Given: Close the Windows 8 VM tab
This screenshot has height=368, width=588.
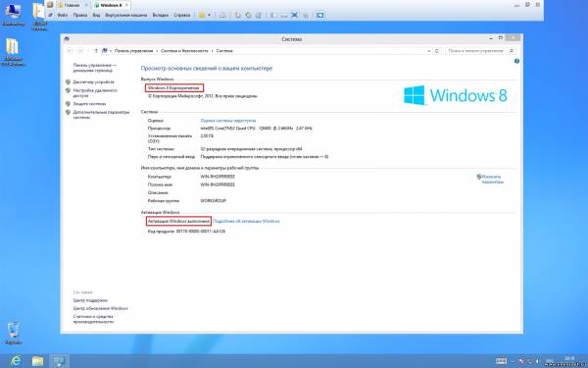Looking at the screenshot, I should 126,5.
